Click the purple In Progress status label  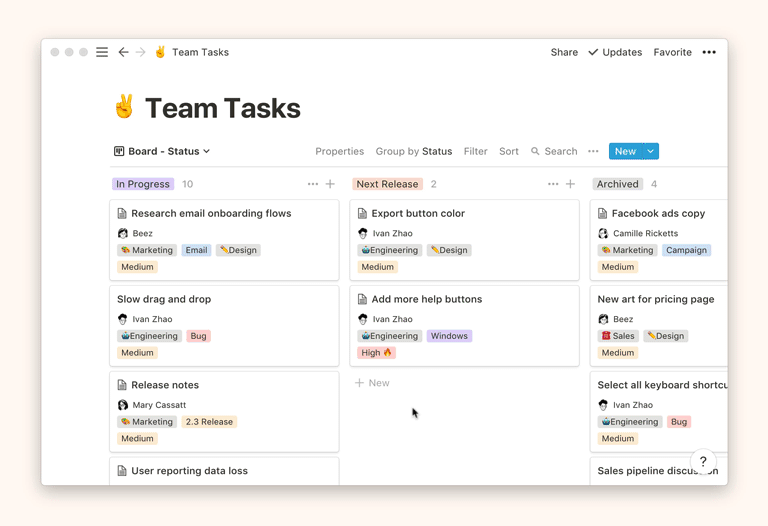(143, 184)
